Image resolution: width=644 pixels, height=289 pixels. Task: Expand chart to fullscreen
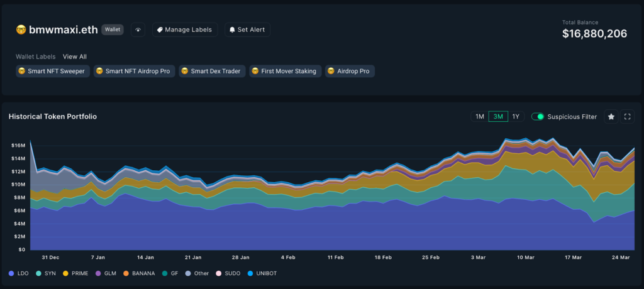[627, 116]
